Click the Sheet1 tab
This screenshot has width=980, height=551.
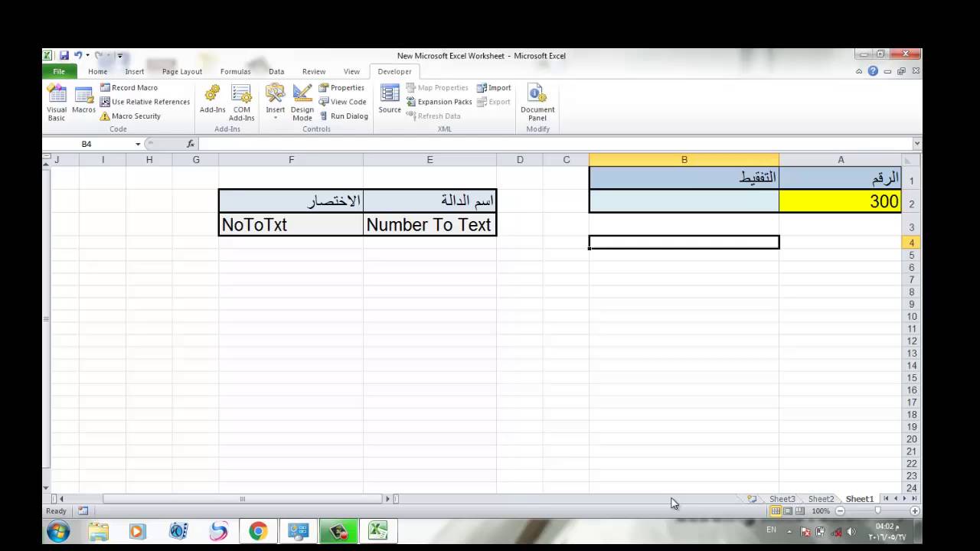(x=860, y=499)
